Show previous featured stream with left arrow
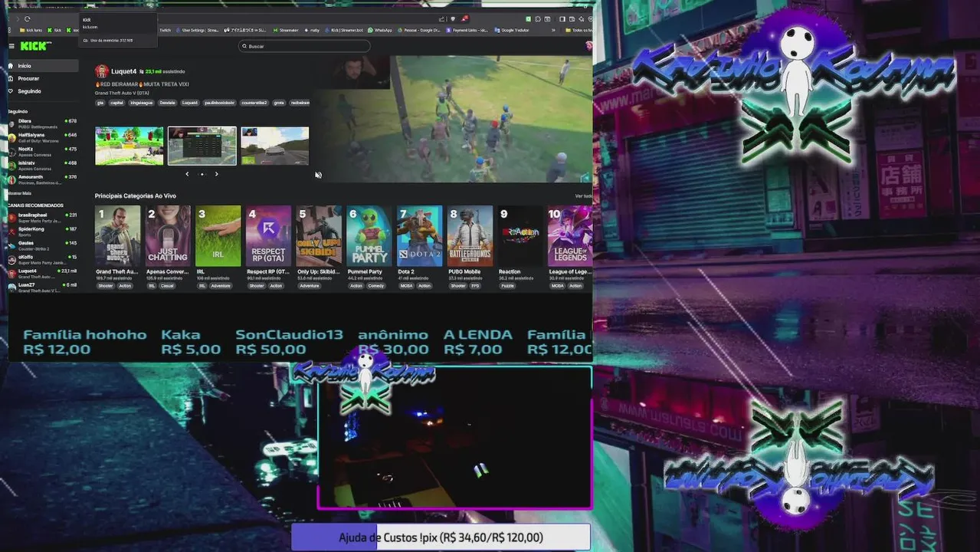The image size is (980, 552). 187,174
